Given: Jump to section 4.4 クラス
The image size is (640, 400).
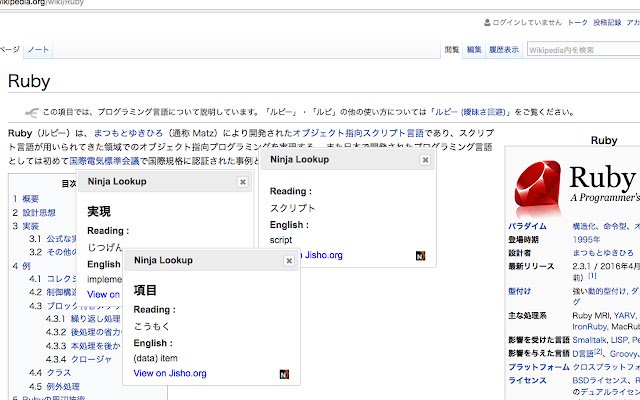Looking at the screenshot, I should point(50,373).
